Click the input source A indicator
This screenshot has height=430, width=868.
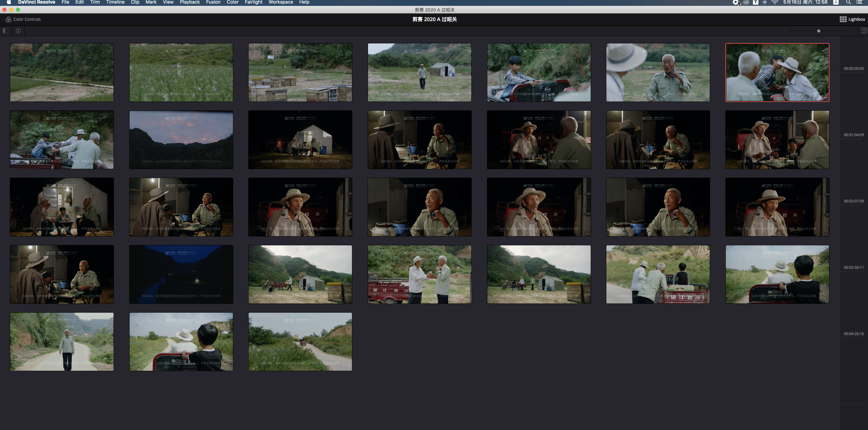[836, 2]
